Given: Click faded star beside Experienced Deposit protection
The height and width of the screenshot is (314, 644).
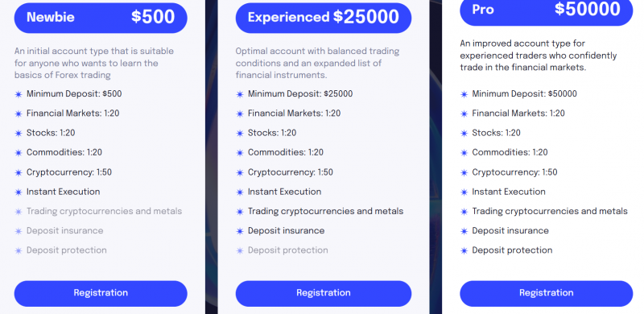Looking at the screenshot, I should [240, 250].
